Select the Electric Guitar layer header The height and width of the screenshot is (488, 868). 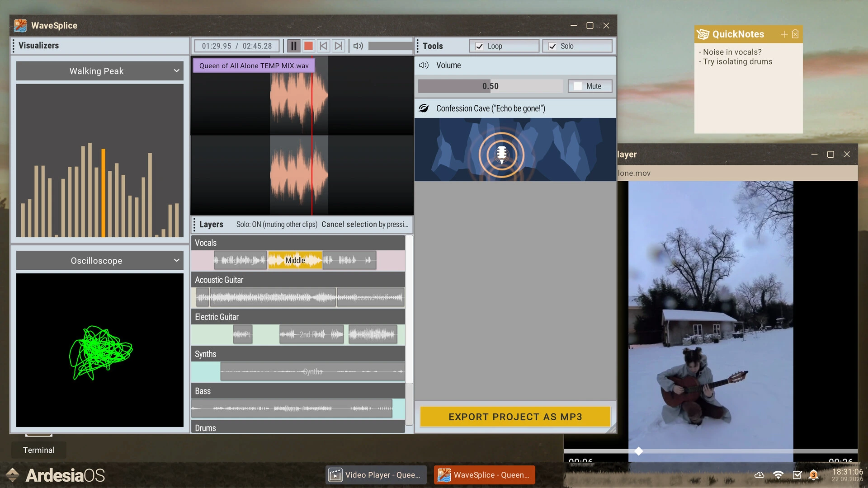(298, 317)
